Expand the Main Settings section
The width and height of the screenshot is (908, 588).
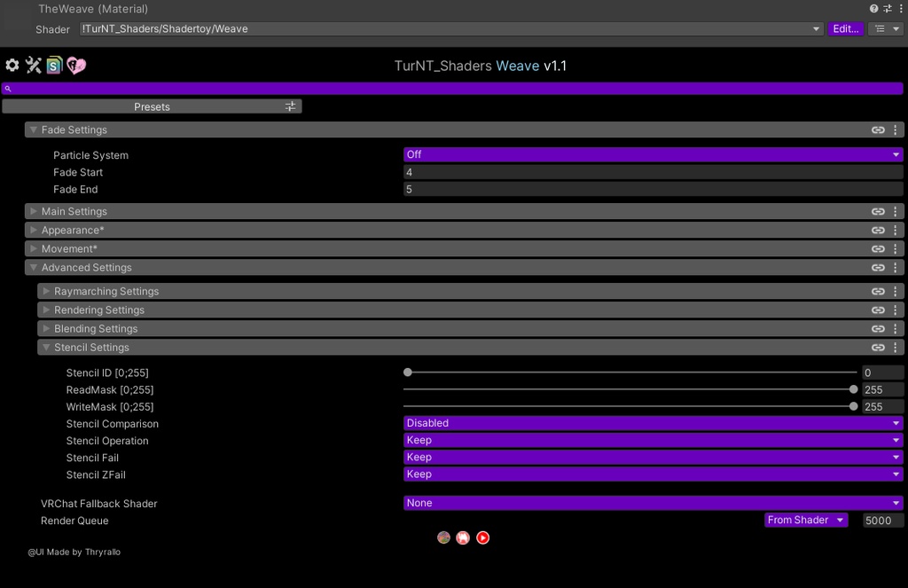[34, 211]
